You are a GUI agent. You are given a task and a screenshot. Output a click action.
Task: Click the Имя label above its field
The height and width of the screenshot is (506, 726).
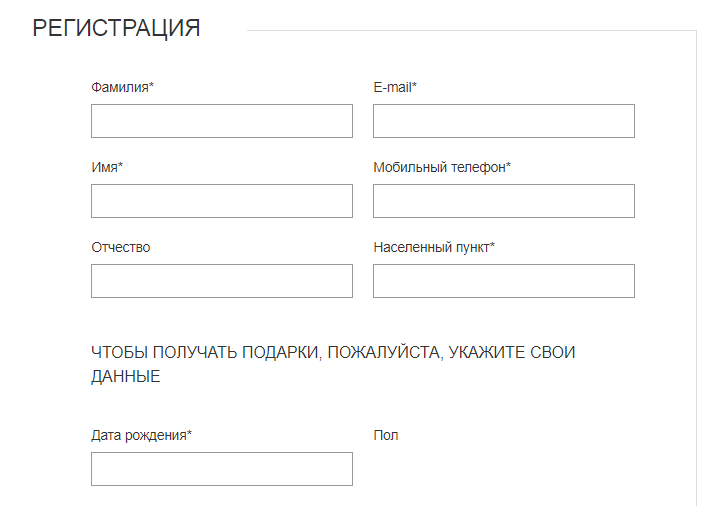tap(104, 167)
